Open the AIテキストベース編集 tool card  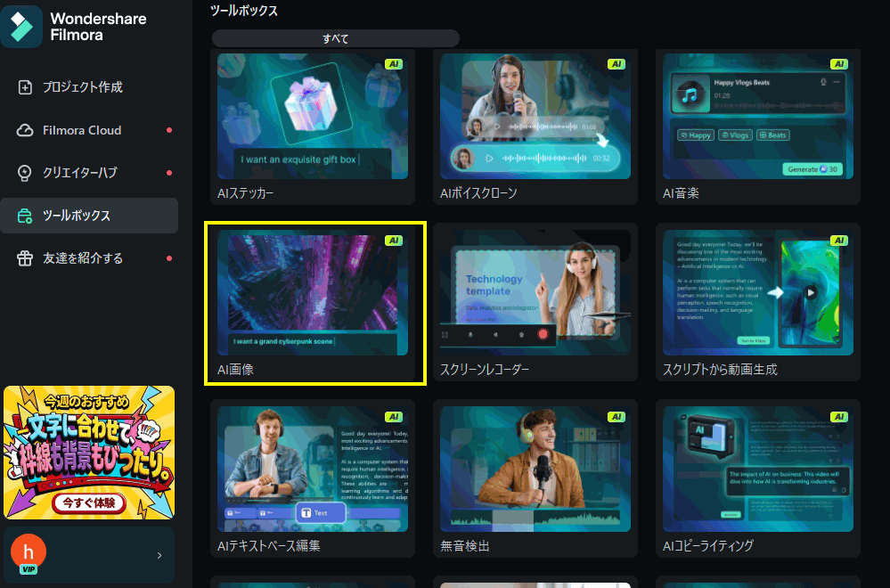pos(312,478)
